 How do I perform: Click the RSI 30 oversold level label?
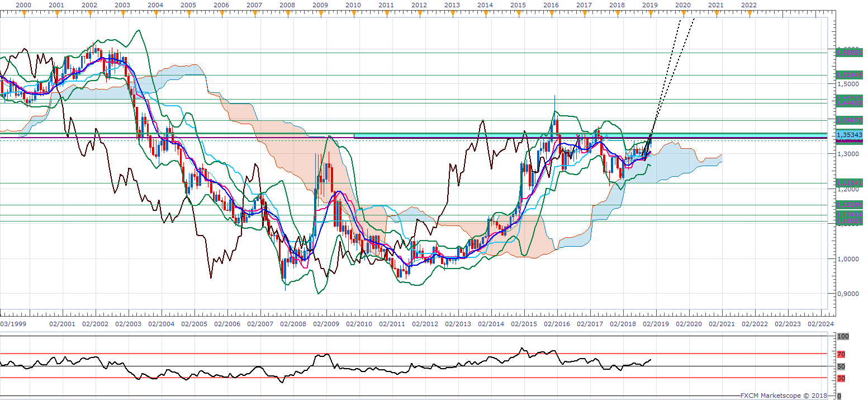tap(841, 379)
